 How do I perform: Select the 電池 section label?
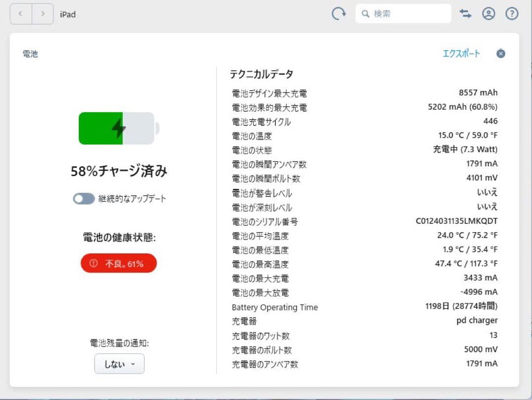tap(30, 54)
